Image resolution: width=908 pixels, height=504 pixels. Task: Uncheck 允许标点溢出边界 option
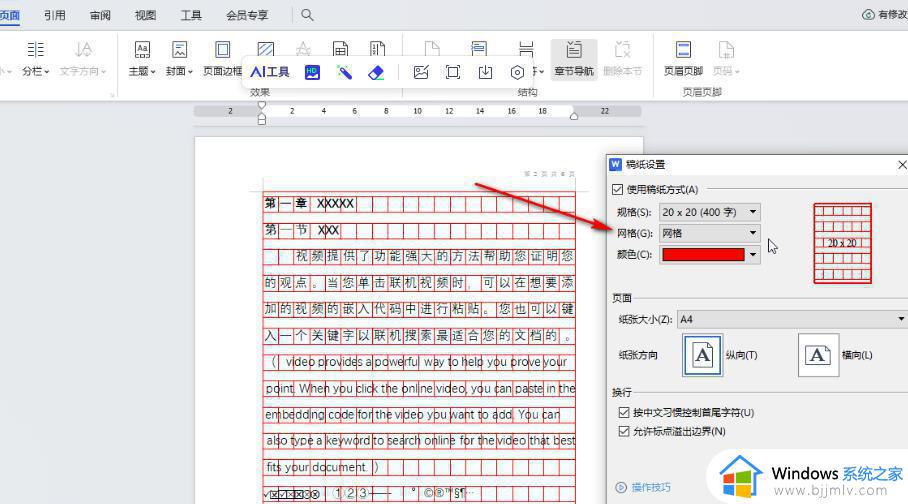tap(625, 431)
